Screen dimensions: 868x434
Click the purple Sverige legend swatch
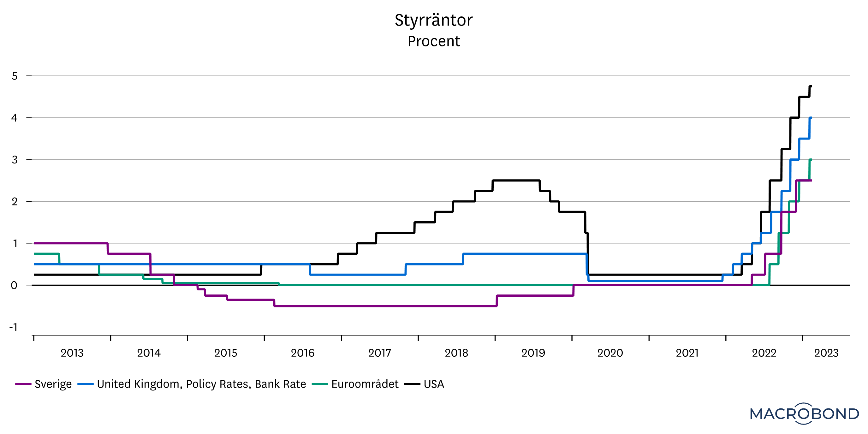[23, 384]
